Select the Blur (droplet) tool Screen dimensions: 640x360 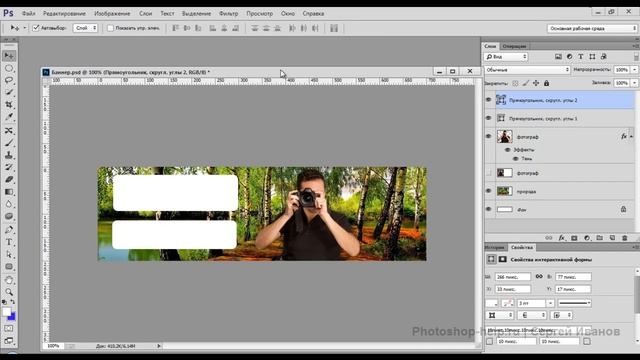pyautogui.click(x=9, y=204)
